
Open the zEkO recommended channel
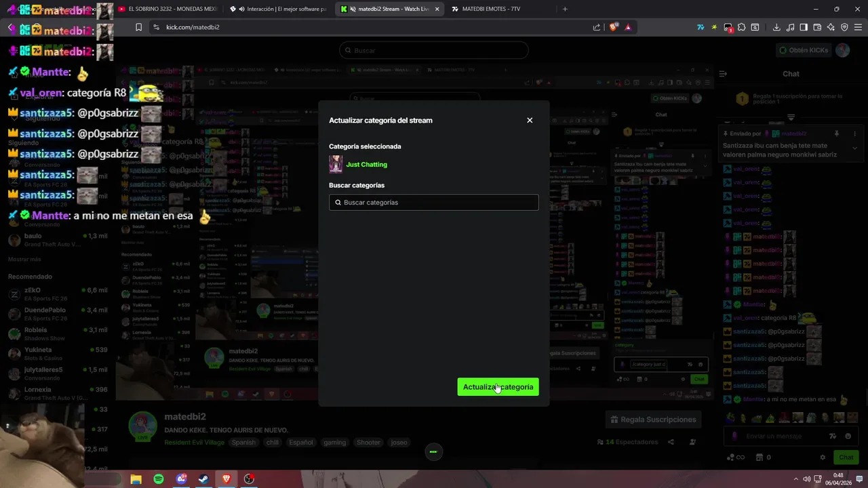click(x=57, y=294)
